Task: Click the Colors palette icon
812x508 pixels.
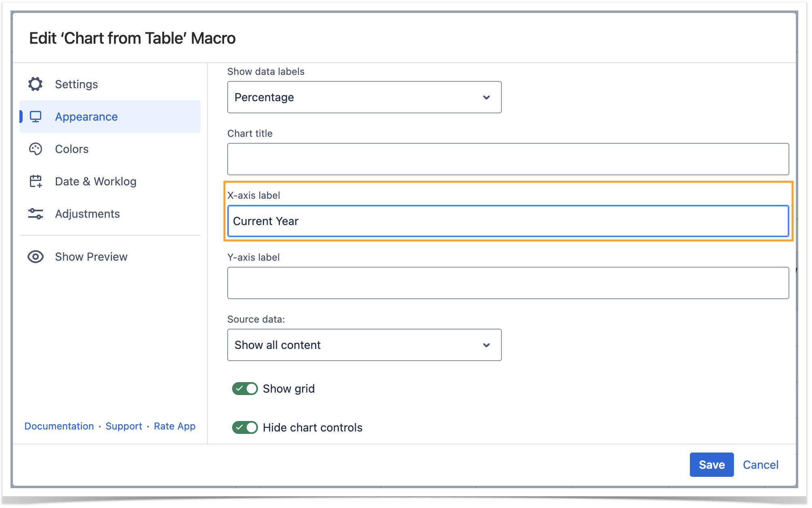Action: click(36, 149)
